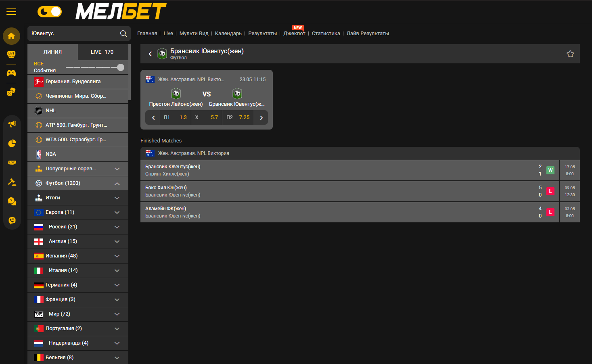
Task: Click the team football badge in header
Action: (x=162, y=54)
